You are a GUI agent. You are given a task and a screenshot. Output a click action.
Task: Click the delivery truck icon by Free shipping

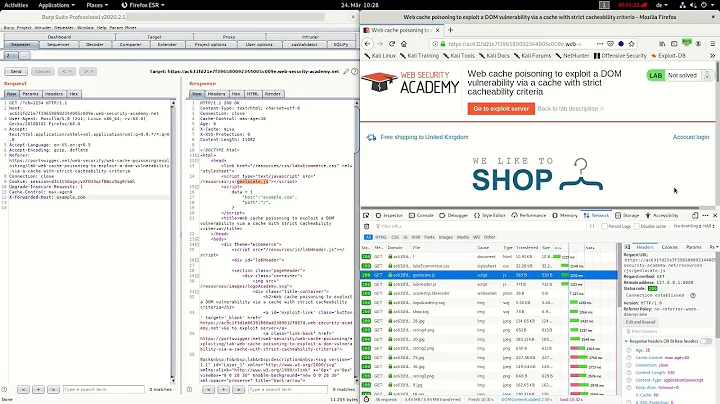point(371,137)
